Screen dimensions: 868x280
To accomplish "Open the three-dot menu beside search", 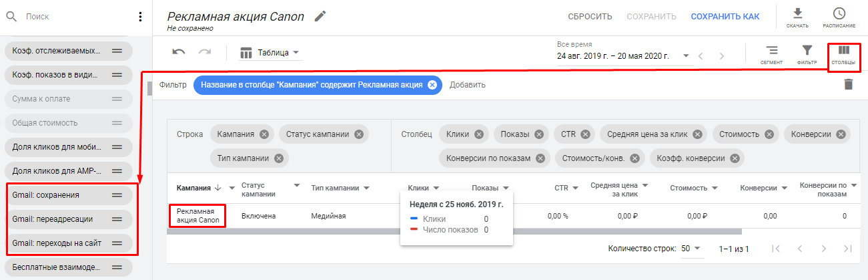I will pos(140,17).
